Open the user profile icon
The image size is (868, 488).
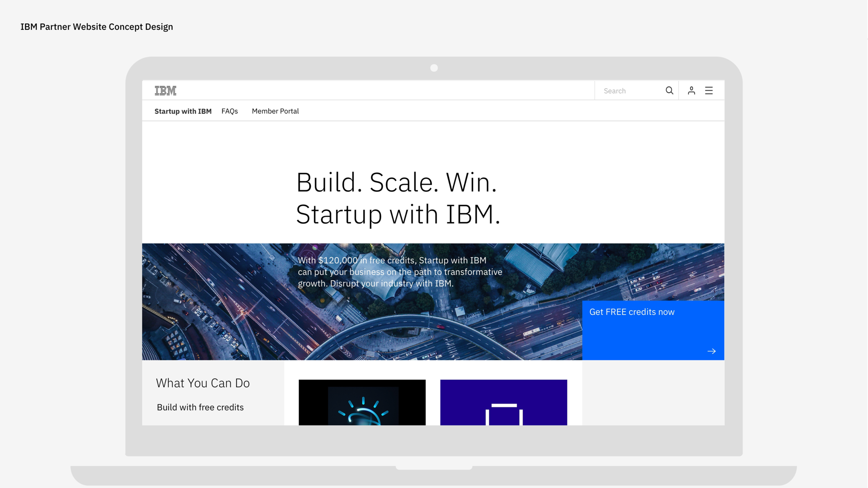pyautogui.click(x=691, y=91)
